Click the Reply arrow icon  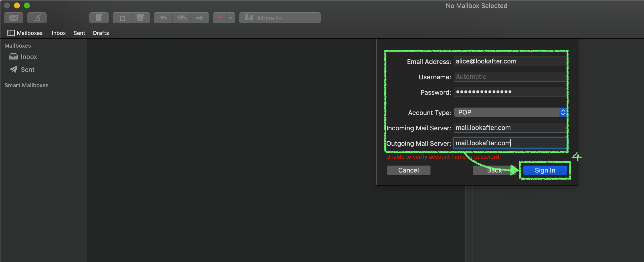163,18
